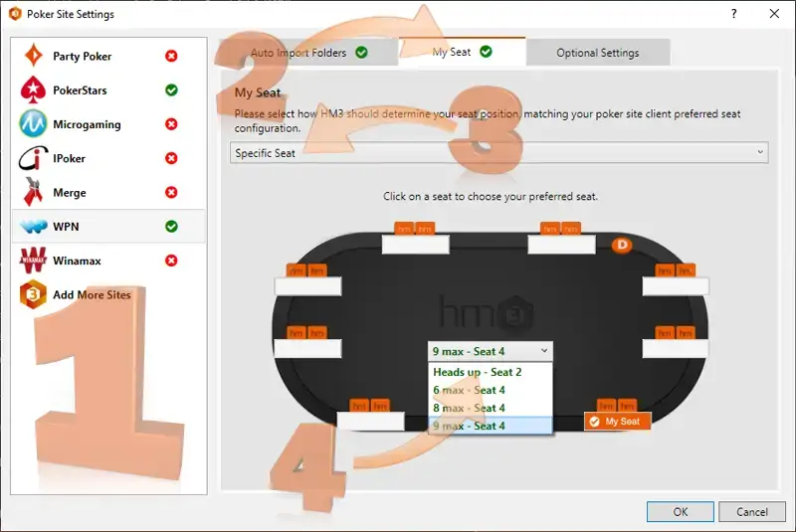Open the Specific Seat dropdown
The width and height of the screenshot is (796, 532).
499,153
